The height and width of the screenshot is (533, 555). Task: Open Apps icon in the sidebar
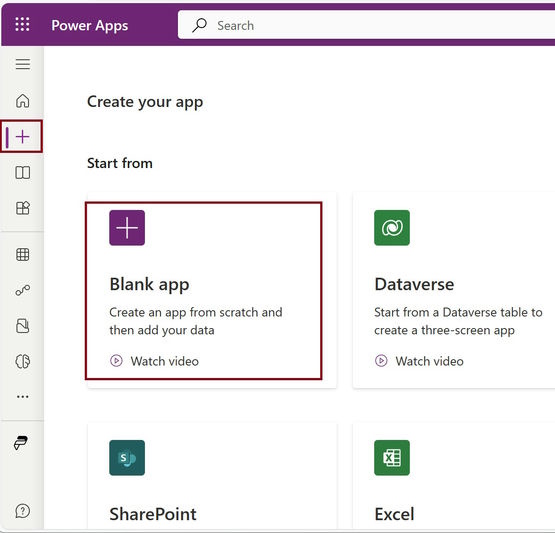23,208
